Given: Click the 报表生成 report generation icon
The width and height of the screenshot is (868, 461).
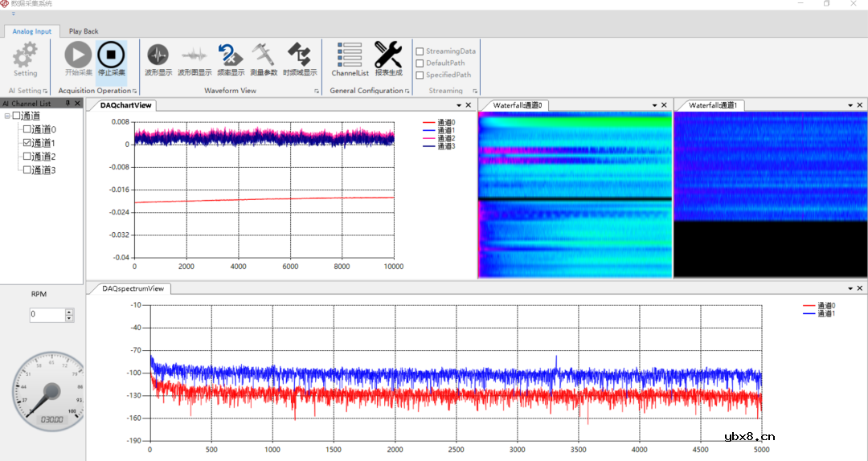Looking at the screenshot, I should 388,55.
